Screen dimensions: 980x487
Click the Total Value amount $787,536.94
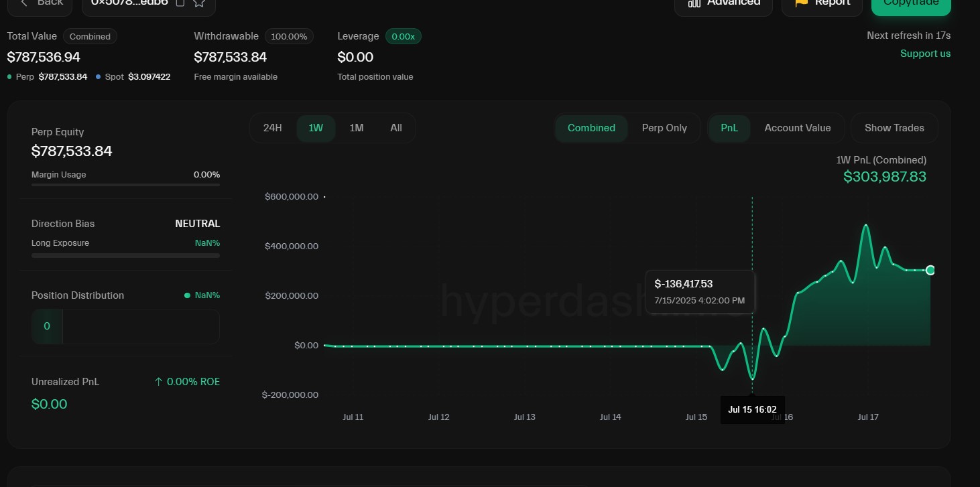pos(44,57)
